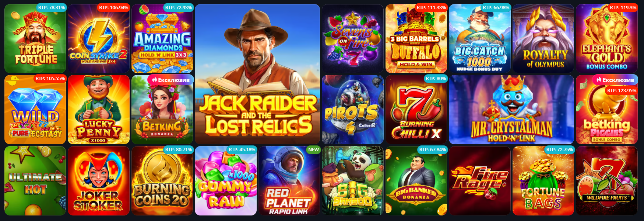Select Royalty of Olympus game
Viewport: 644px width, 221px height.
543,38
